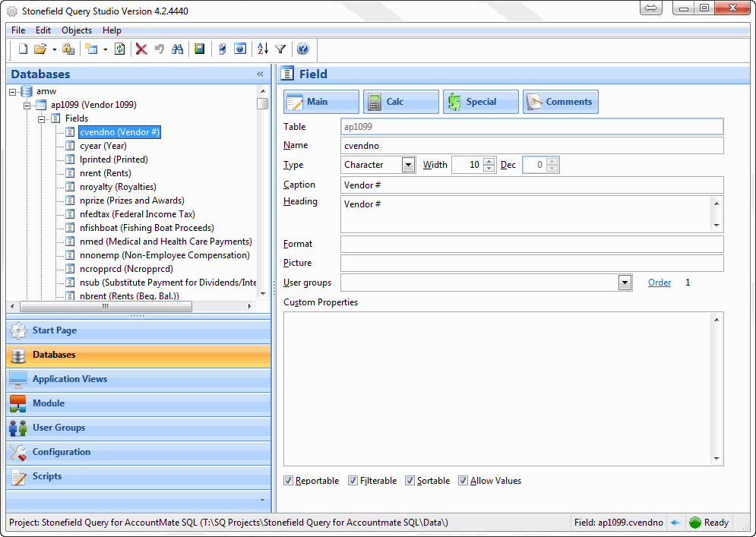Screen dimensions: 756x537
Task: Click the Filter funnel toolbar icon
Action: pos(280,49)
